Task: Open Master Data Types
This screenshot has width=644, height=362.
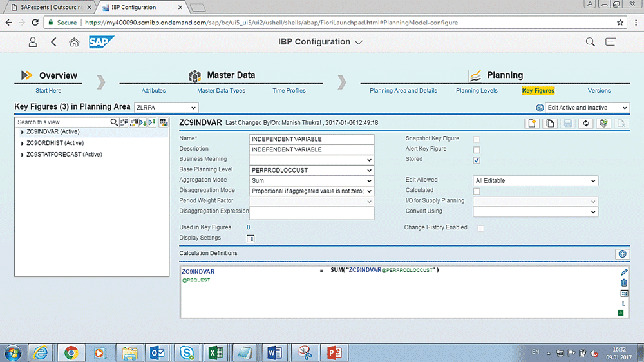Action: click(x=221, y=91)
